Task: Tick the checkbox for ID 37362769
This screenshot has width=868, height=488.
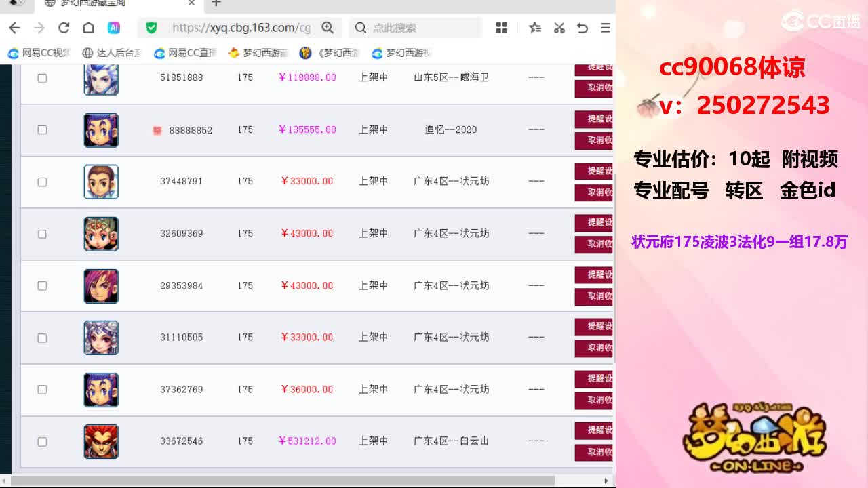Action: 42,389
